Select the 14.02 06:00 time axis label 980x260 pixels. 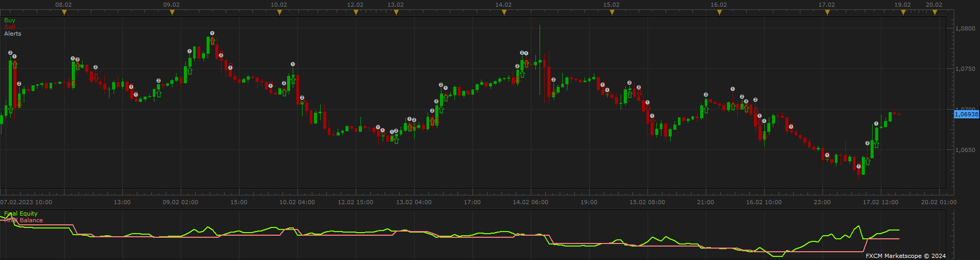[x=531, y=202]
